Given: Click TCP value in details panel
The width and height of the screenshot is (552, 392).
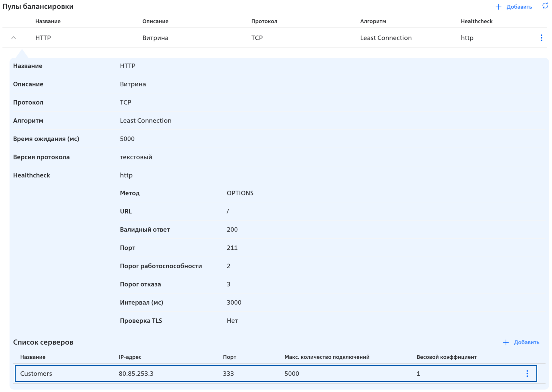Looking at the screenshot, I should click(x=126, y=102).
